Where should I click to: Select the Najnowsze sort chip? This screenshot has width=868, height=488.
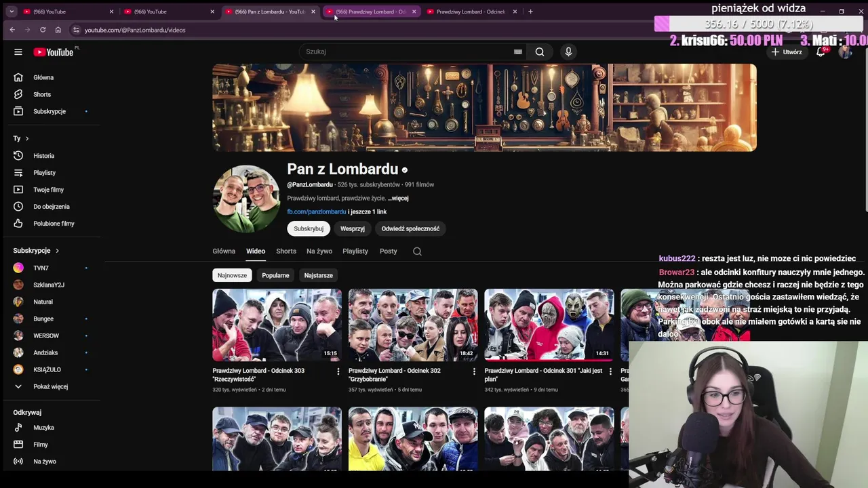tap(232, 275)
